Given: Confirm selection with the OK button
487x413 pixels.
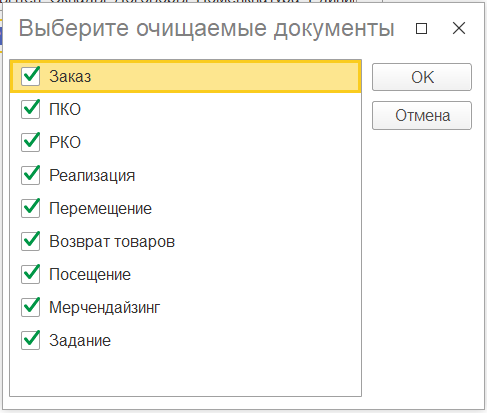Looking at the screenshot, I should point(422,77).
